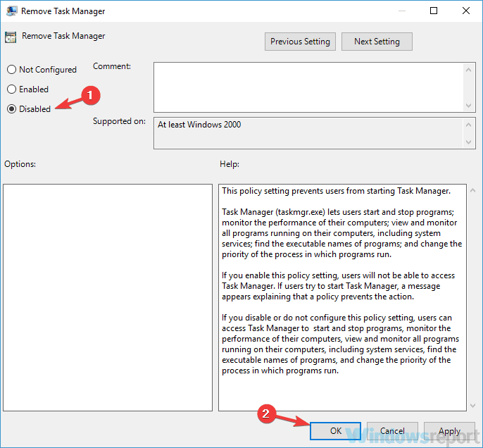Viewport: 483px width, 448px height.
Task: Click the Help pane scroll up arrow
Action: tap(473, 190)
